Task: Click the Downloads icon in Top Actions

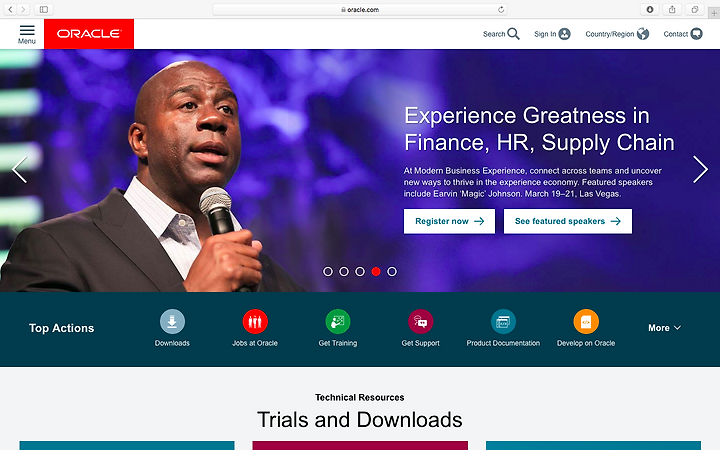Action: [172, 321]
